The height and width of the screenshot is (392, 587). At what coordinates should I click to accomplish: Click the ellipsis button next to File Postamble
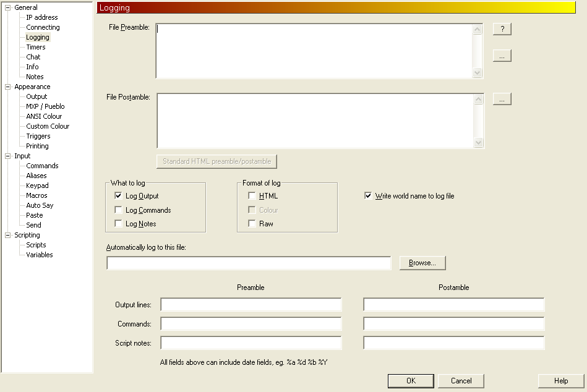click(502, 99)
